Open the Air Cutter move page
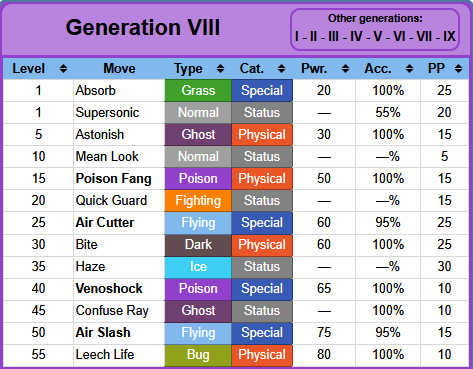Viewport: 473px width, 369px height. (105, 222)
